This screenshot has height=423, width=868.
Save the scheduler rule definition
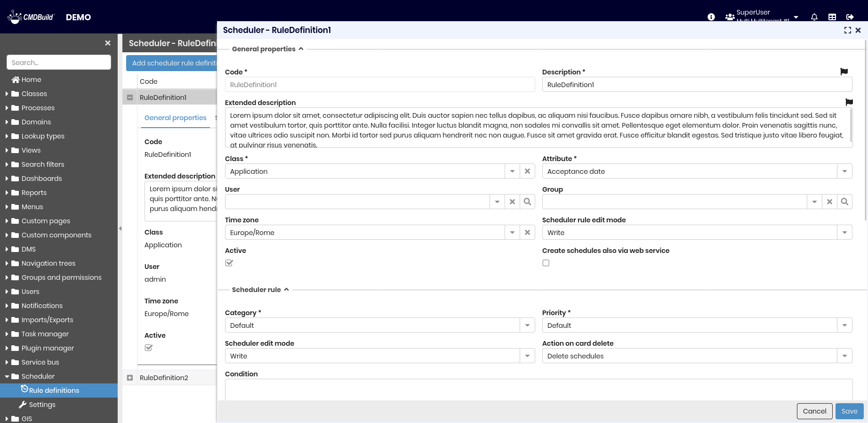coord(849,411)
